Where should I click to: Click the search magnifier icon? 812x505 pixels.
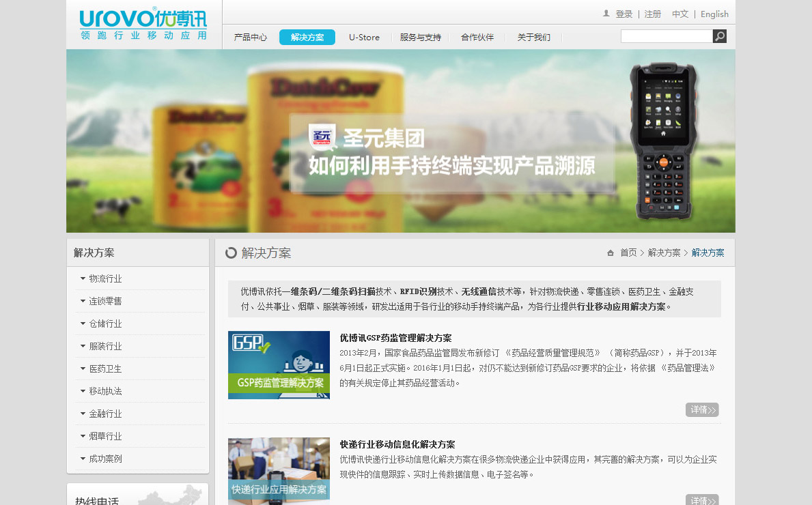719,36
